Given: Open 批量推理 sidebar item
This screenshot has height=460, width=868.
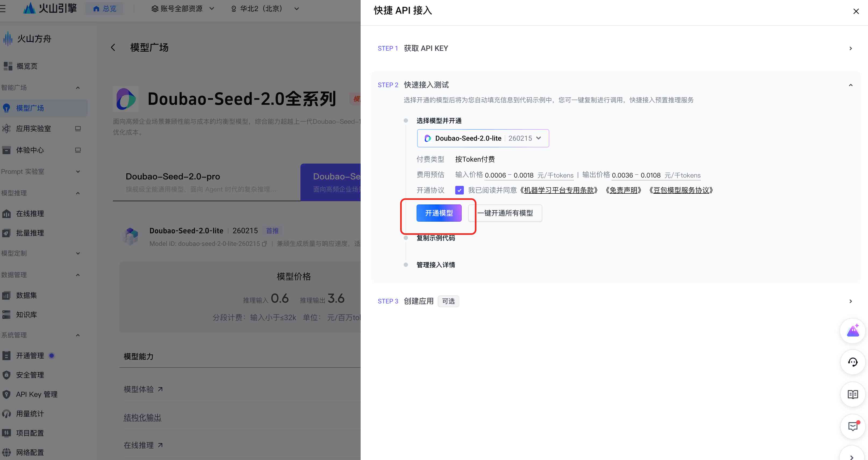Looking at the screenshot, I should (30, 233).
